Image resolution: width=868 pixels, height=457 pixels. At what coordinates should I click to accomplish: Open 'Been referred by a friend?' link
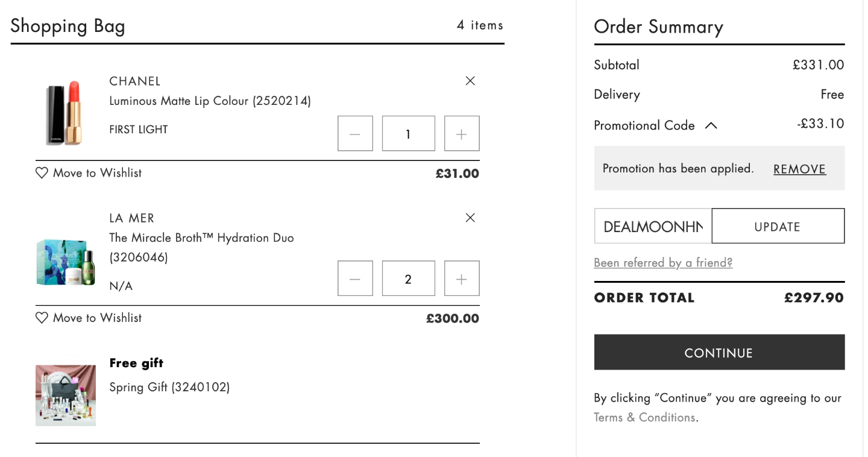pos(663,262)
